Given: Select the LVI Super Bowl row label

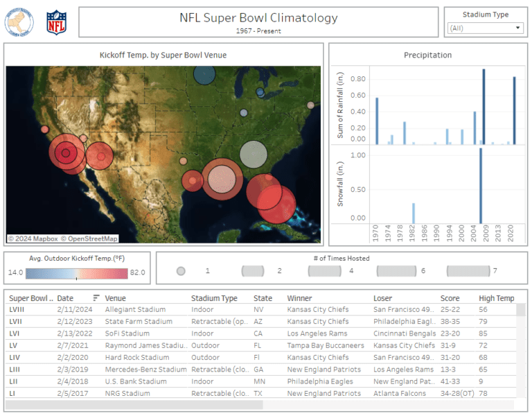Looking at the screenshot, I should pyautogui.click(x=15, y=333).
